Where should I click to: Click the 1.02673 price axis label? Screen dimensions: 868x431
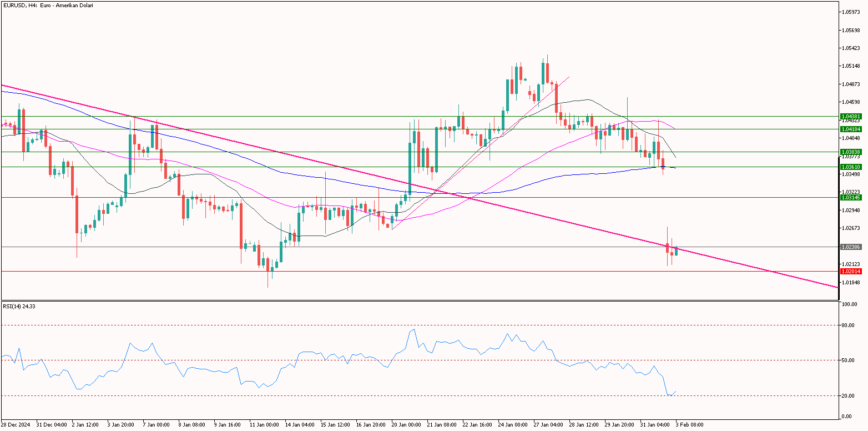click(851, 228)
